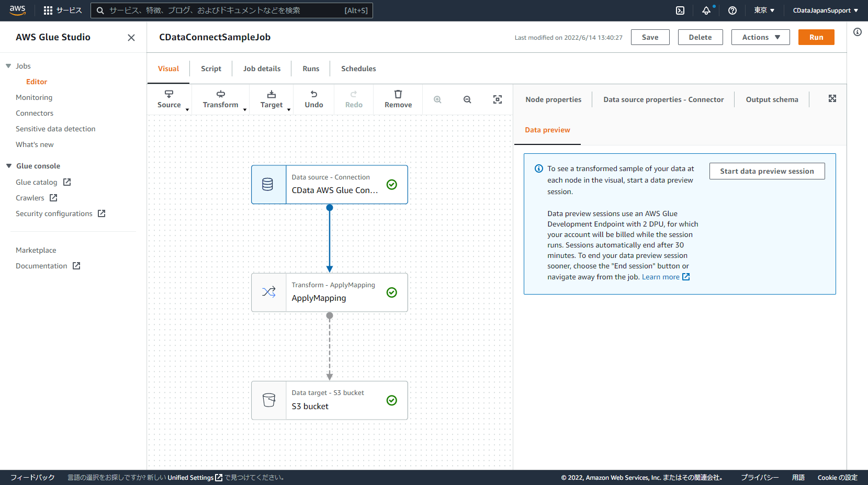Run the CDataConnectSampleJob
This screenshot has width=868, height=485.
(816, 37)
